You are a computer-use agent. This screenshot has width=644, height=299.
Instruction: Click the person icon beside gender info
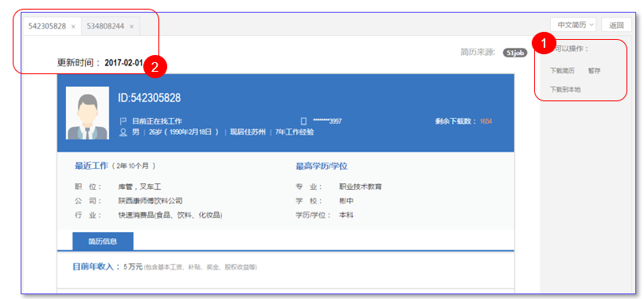pos(123,132)
